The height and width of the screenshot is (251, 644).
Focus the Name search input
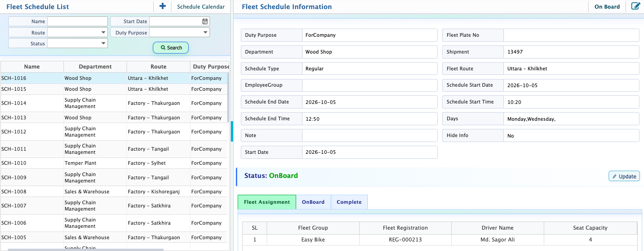click(x=78, y=21)
